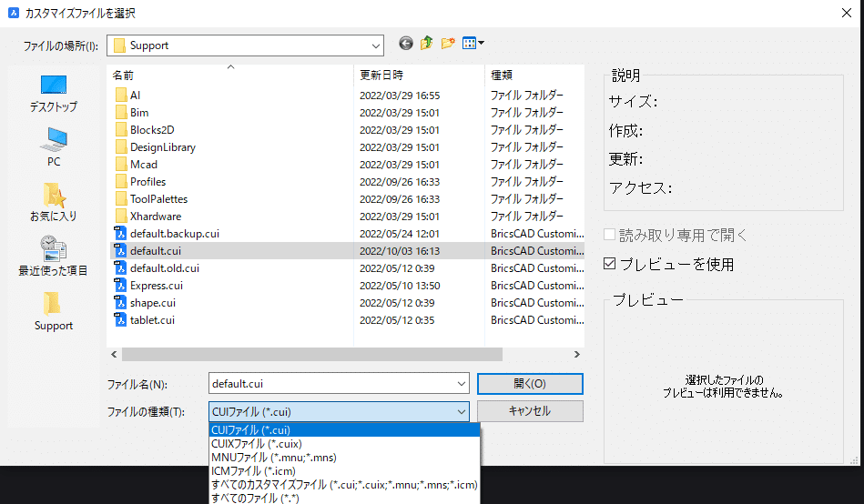
Task: Choose CUIファイル (*.cui) option
Action: [344, 430]
